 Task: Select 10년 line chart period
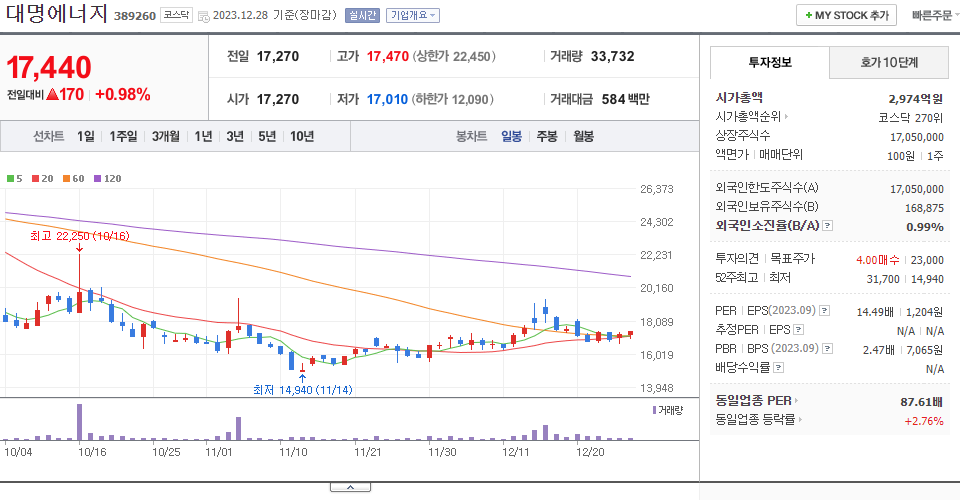302,136
